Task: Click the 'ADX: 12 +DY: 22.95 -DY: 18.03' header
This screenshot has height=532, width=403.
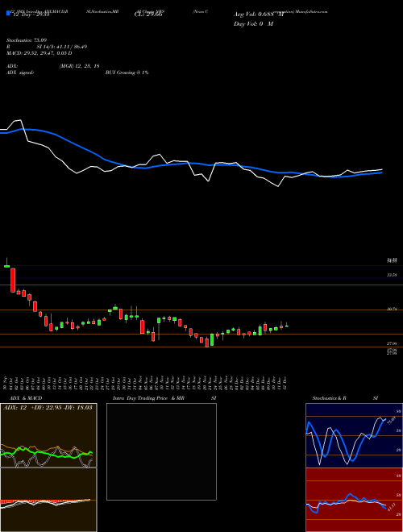Action: (48, 407)
